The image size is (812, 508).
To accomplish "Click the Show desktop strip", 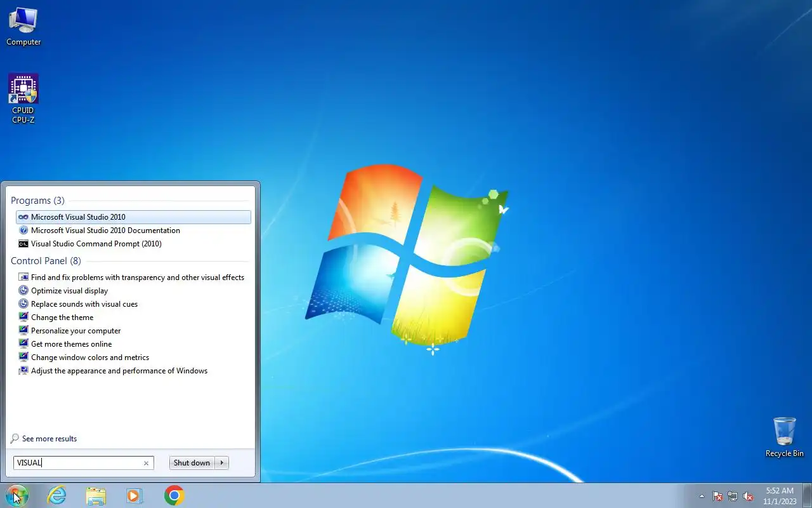I will (x=807, y=496).
